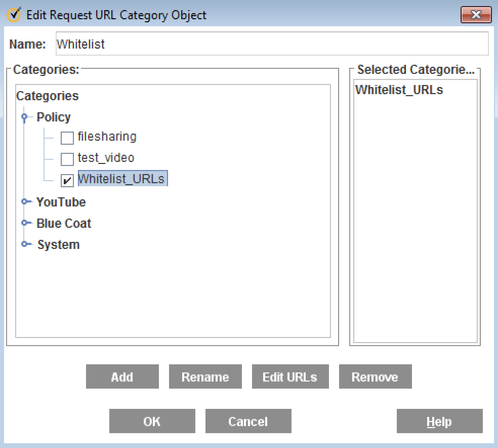This screenshot has height=448, width=498.
Task: Open the Edit URLs editor
Action: coord(290,376)
